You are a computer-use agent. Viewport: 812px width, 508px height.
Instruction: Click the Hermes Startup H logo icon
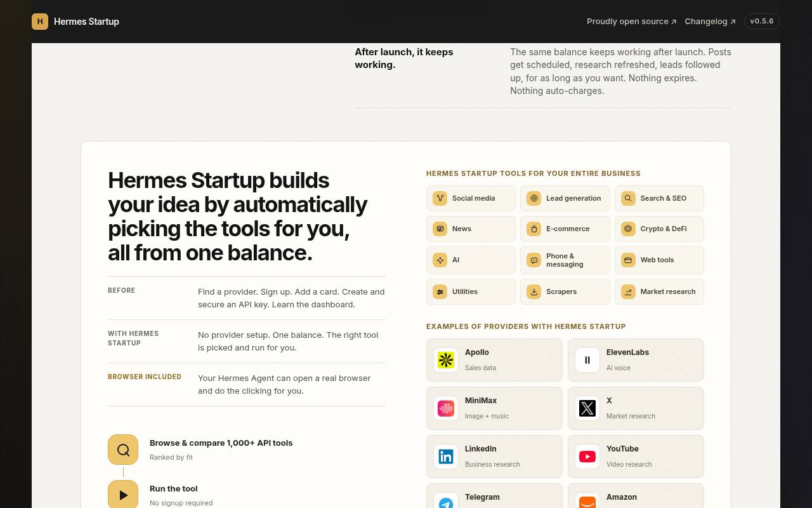pos(40,22)
